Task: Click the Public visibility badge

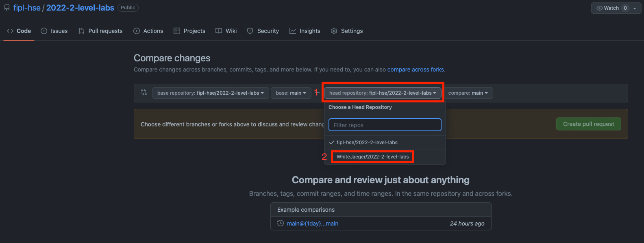Action: pyautogui.click(x=128, y=8)
